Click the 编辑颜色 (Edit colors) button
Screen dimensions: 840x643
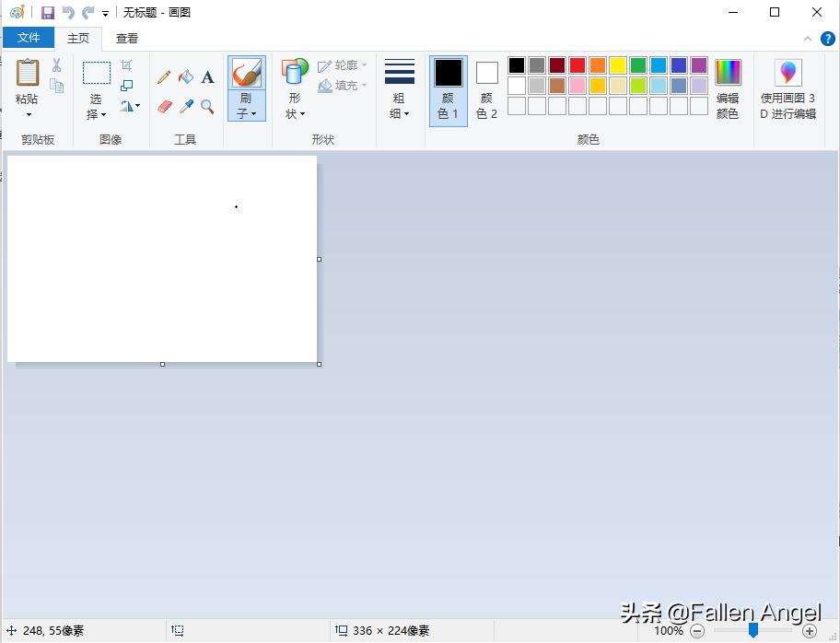(728, 88)
